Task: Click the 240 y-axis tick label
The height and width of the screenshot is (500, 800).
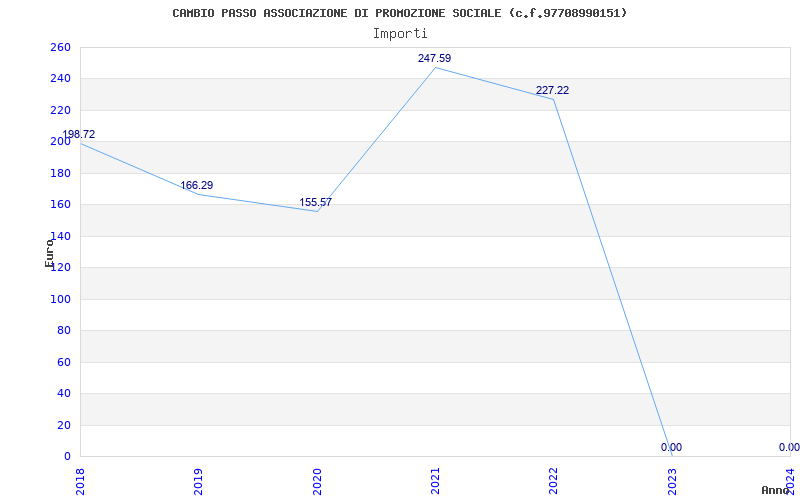Action: pyautogui.click(x=60, y=79)
